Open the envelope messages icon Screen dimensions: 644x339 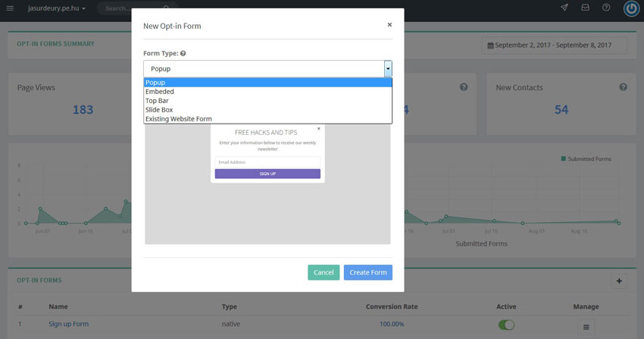[x=585, y=8]
